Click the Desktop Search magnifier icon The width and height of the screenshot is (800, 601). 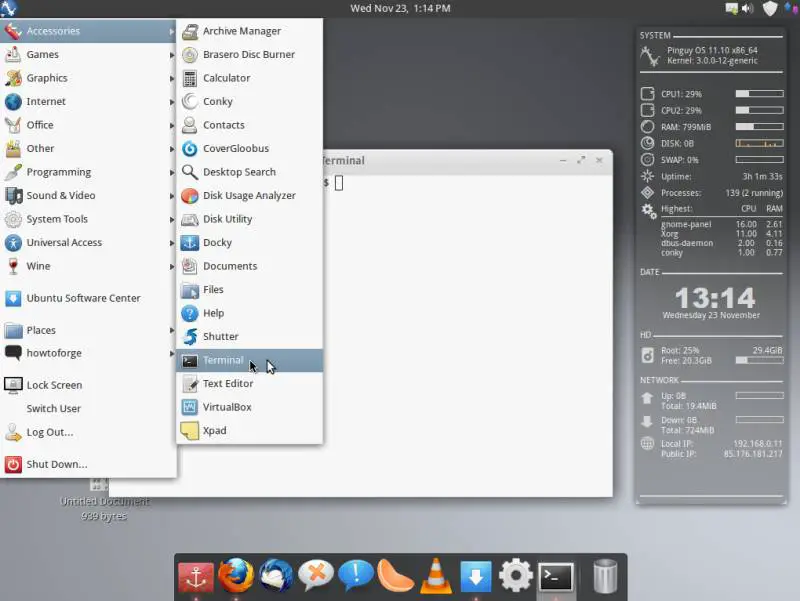pyautogui.click(x=190, y=172)
